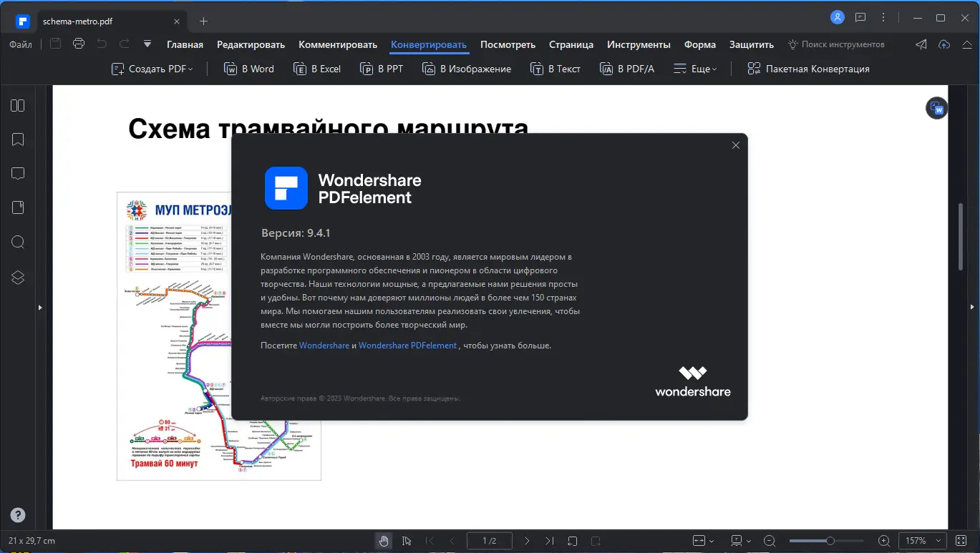Switch to the Главная tab
980x553 pixels.
pos(185,44)
